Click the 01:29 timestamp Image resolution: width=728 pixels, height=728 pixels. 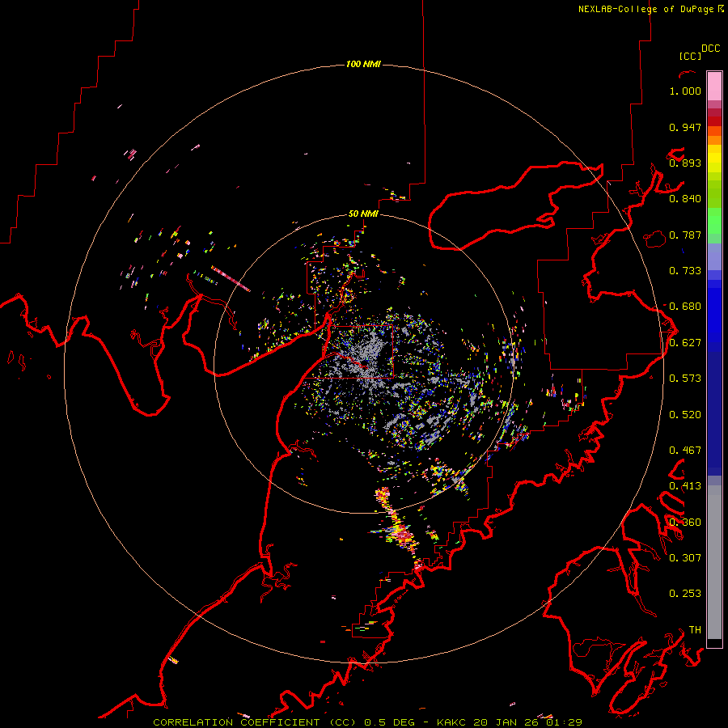(x=563, y=722)
